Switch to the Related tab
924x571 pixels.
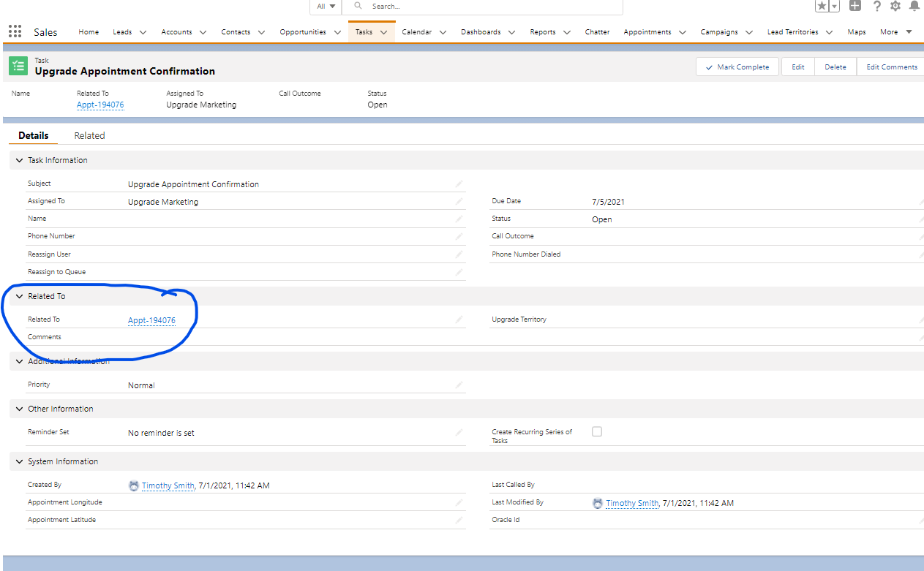pos(89,135)
